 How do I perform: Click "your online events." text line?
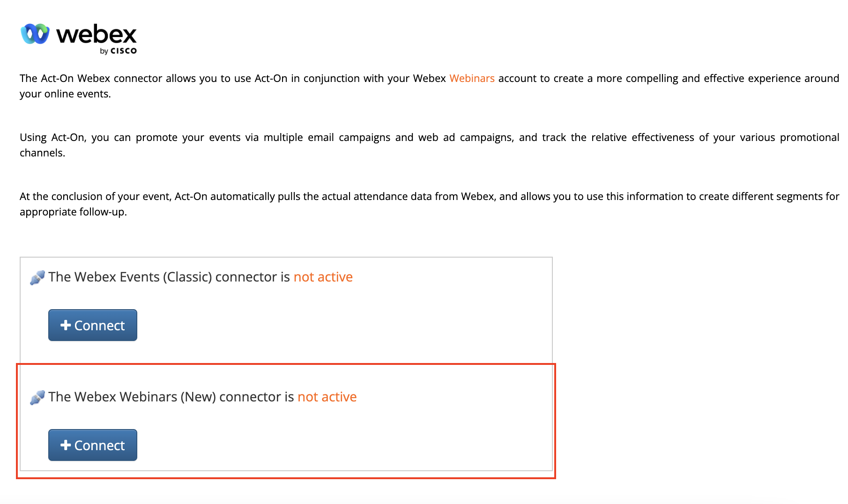[65, 94]
